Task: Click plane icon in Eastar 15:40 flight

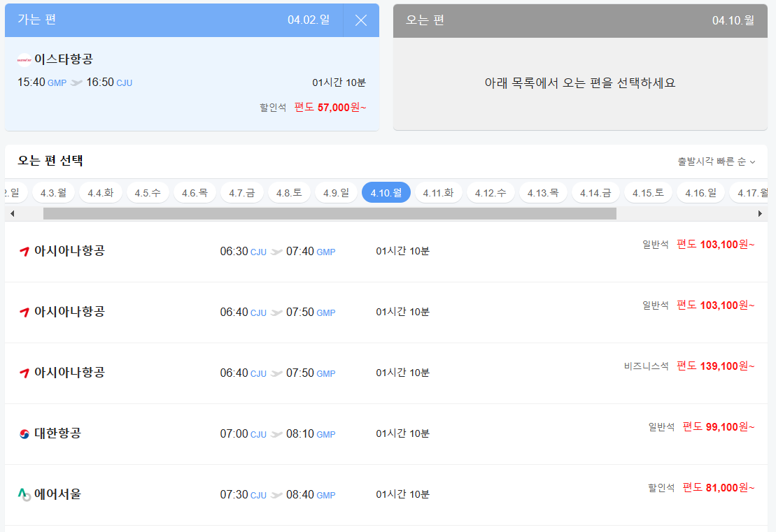Action: [x=76, y=82]
